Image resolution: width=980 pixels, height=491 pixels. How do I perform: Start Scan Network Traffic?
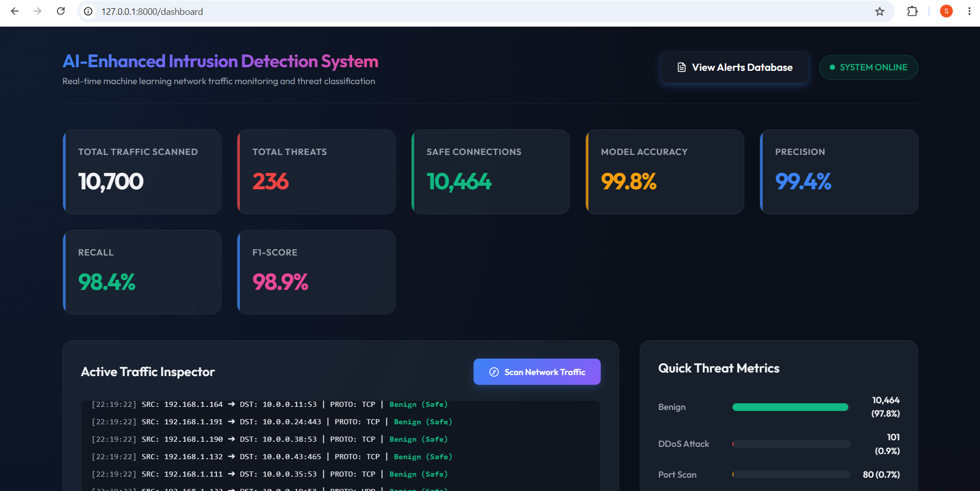click(x=537, y=372)
